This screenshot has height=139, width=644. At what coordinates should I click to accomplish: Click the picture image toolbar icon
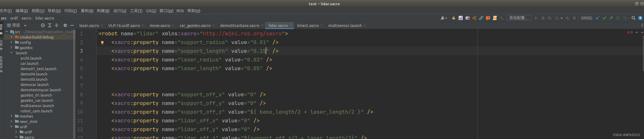(467, 18)
